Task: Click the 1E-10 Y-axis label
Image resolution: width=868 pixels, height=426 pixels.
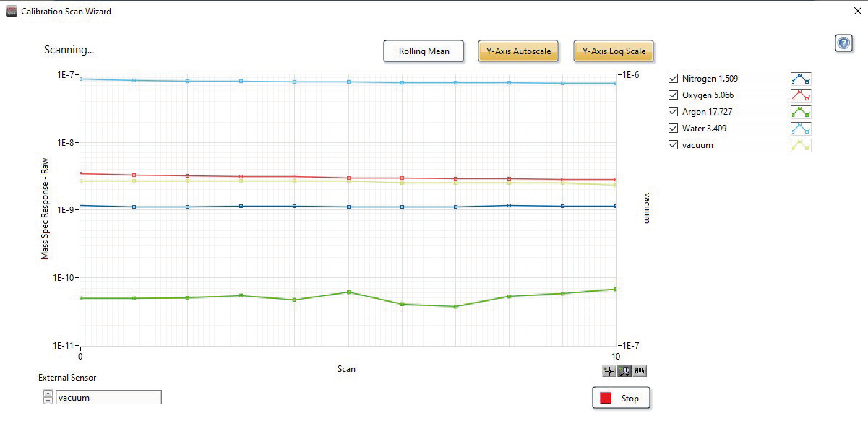Action: click(62, 277)
